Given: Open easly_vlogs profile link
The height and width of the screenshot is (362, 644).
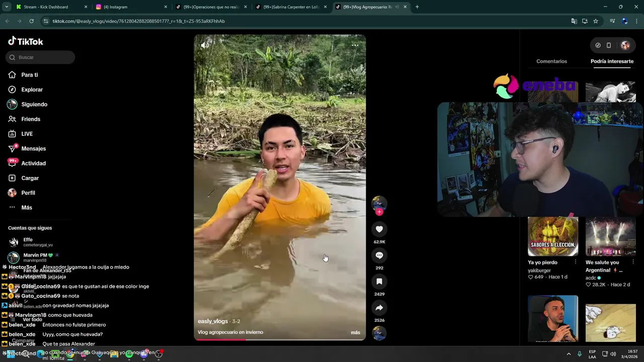Looking at the screenshot, I should (212, 321).
